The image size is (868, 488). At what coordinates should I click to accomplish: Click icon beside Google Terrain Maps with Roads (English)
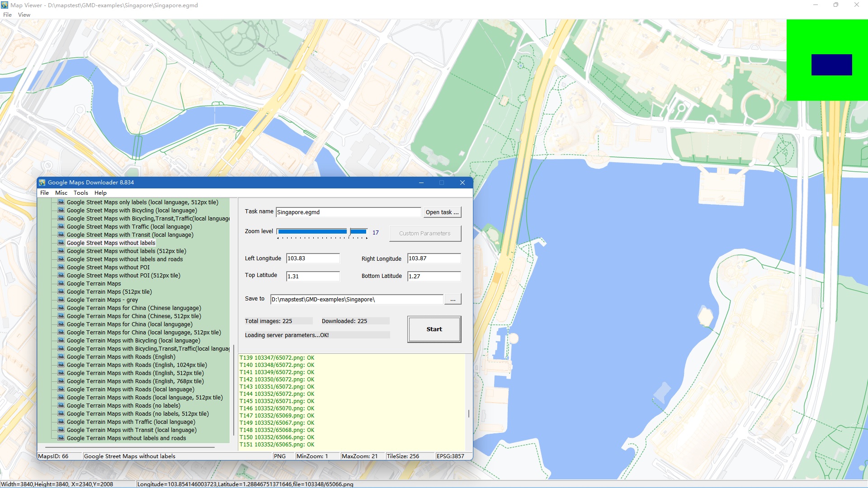[61, 357]
